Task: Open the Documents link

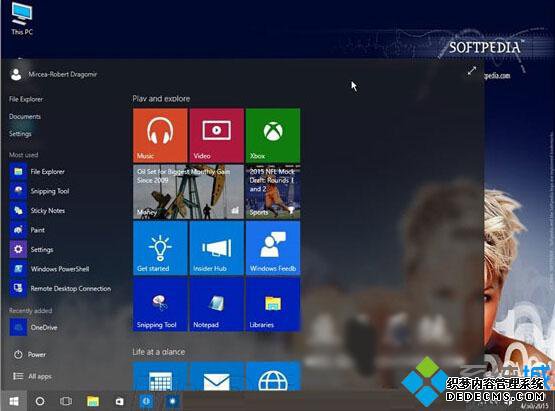Action: [x=25, y=116]
